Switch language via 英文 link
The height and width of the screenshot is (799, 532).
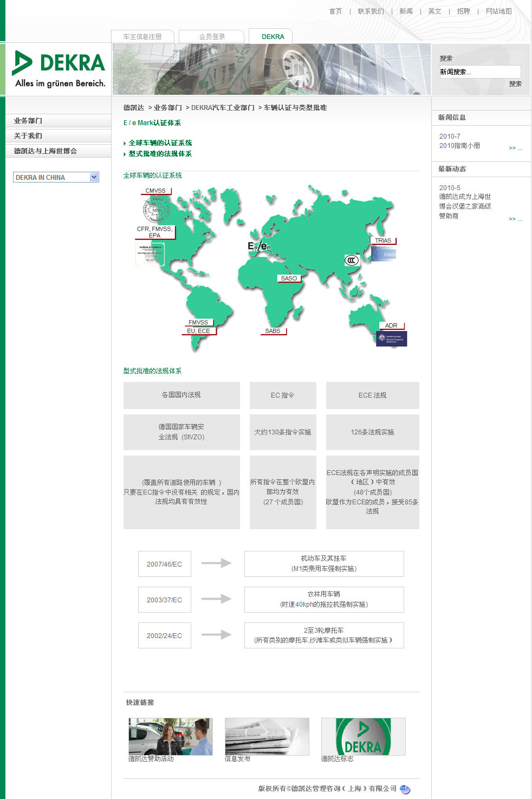435,11
